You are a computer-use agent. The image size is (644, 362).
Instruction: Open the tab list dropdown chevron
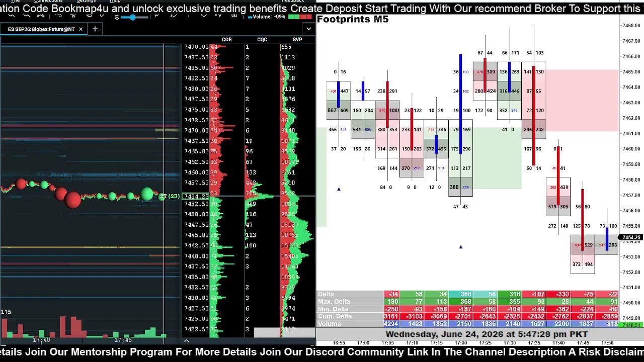(308, 29)
